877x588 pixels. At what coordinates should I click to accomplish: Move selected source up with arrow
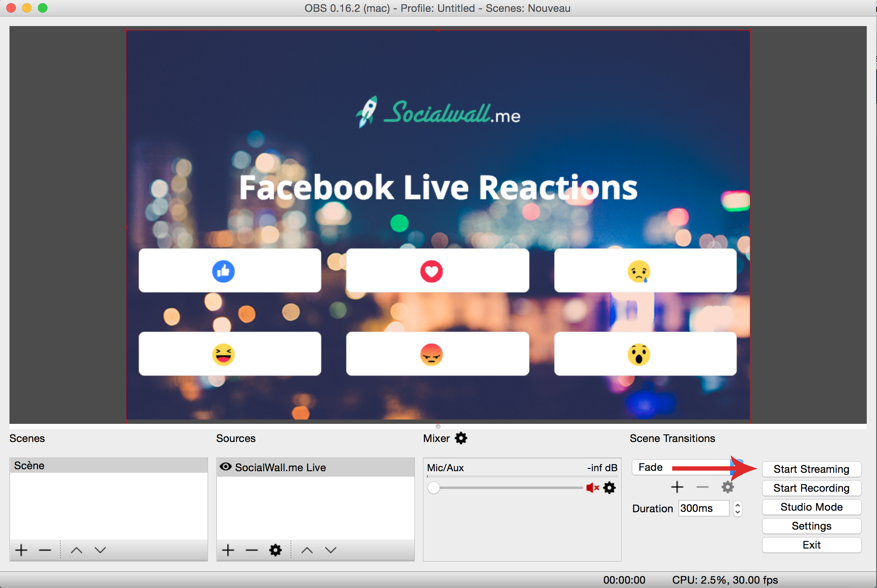307,550
